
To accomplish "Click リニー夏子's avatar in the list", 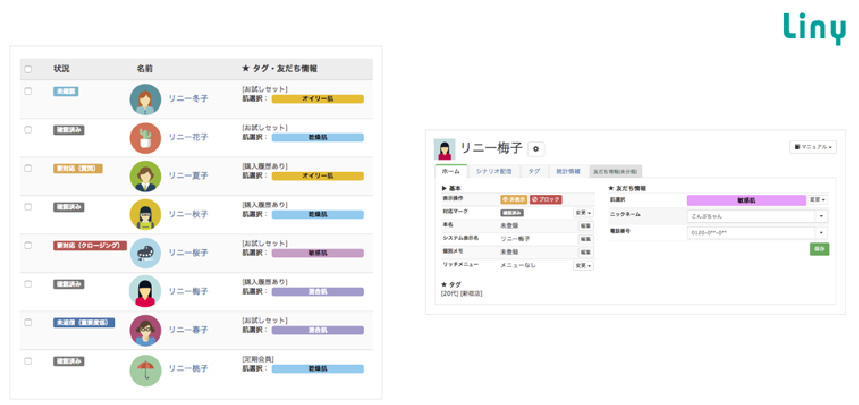I will coord(145,176).
